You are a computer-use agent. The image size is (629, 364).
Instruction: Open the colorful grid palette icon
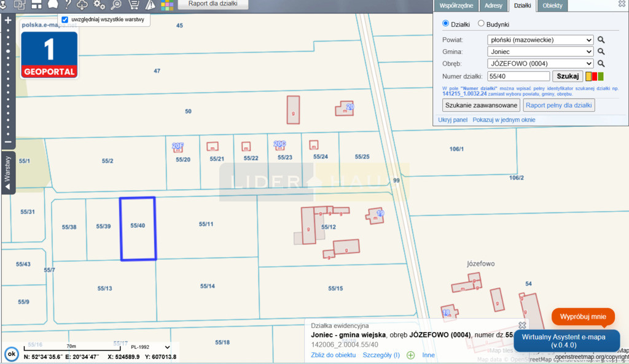click(x=167, y=5)
